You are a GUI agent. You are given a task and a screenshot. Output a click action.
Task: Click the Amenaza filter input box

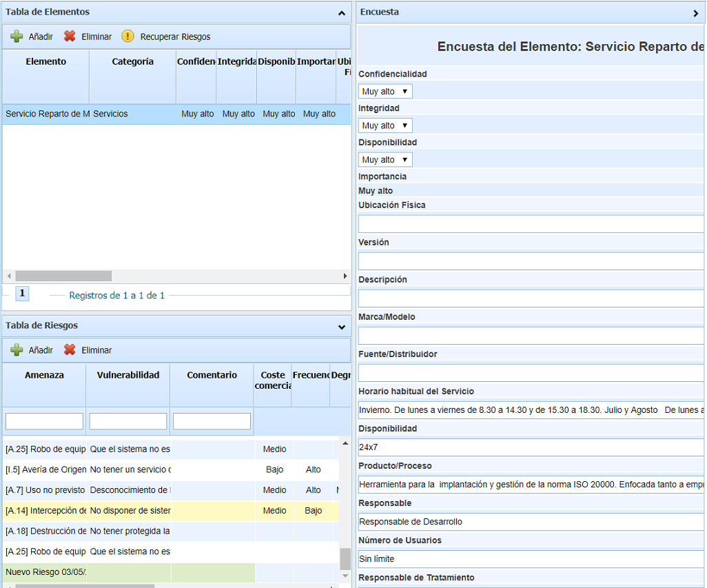point(44,421)
